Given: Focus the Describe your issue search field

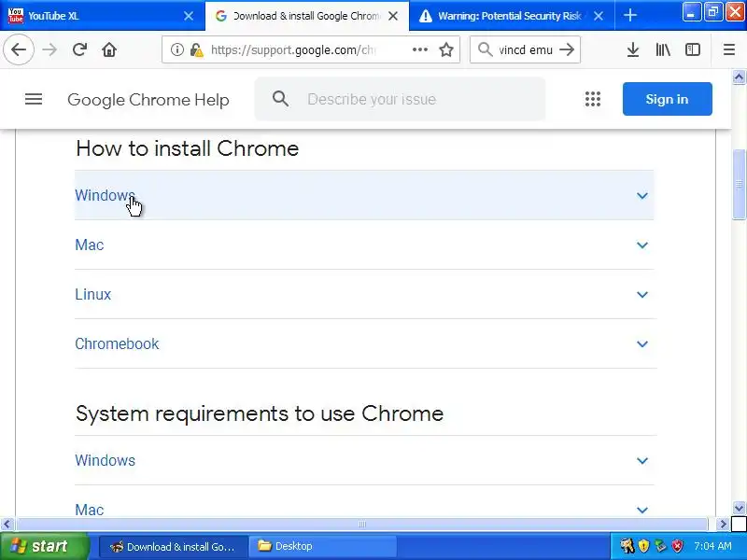Looking at the screenshot, I should 400,99.
